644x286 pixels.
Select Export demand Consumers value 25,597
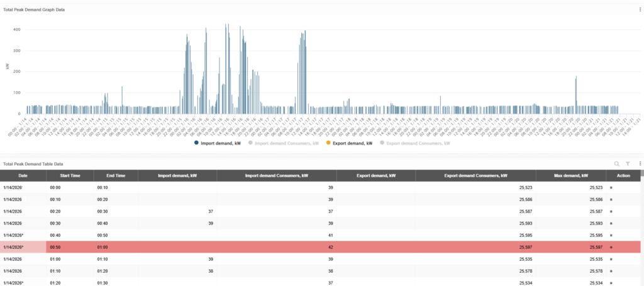point(526,248)
